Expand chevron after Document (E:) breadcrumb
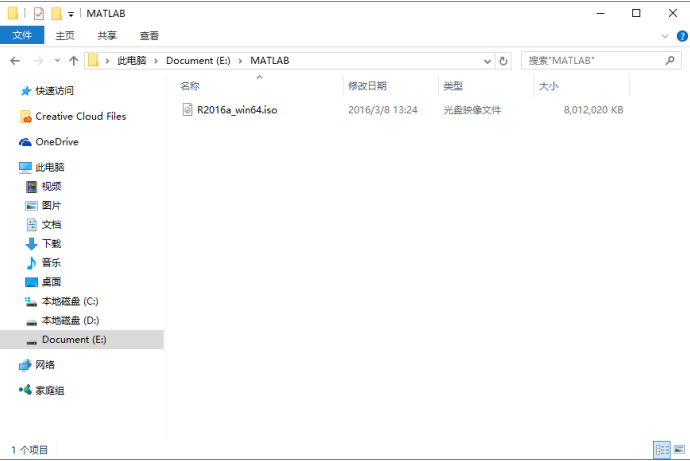The height and width of the screenshot is (461, 690). click(x=240, y=61)
